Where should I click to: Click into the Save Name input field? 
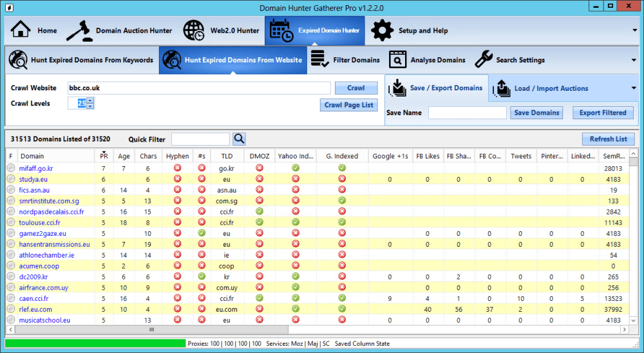pyautogui.click(x=467, y=113)
